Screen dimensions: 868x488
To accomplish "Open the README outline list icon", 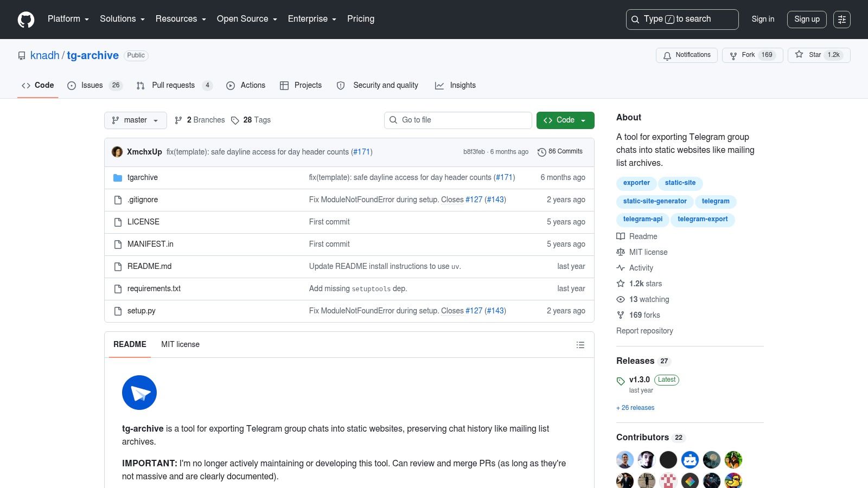I will [580, 345].
